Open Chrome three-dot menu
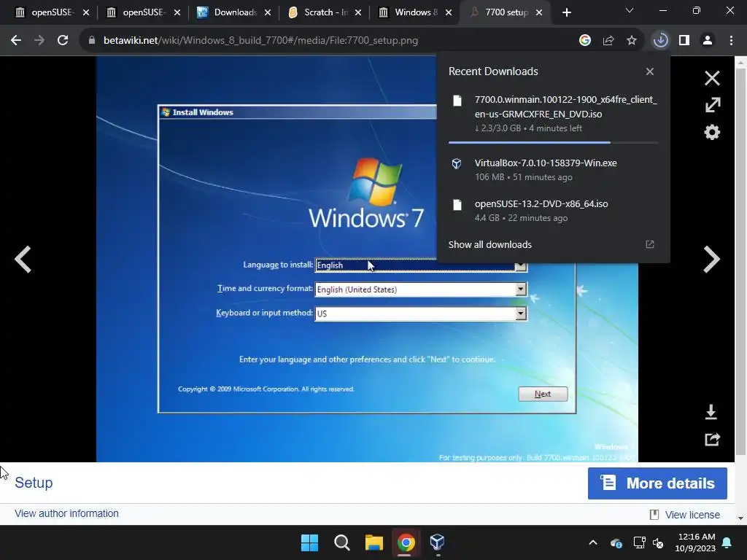The height and width of the screenshot is (560, 747). (731, 41)
